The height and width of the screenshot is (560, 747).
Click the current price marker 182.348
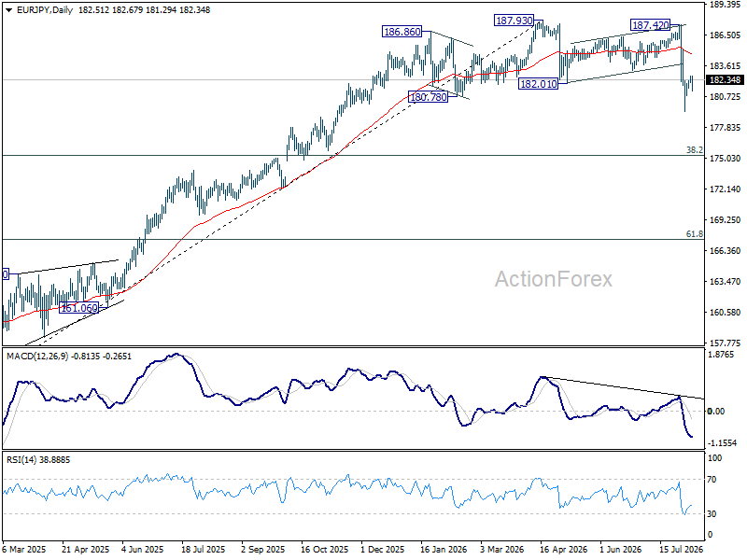coord(725,80)
